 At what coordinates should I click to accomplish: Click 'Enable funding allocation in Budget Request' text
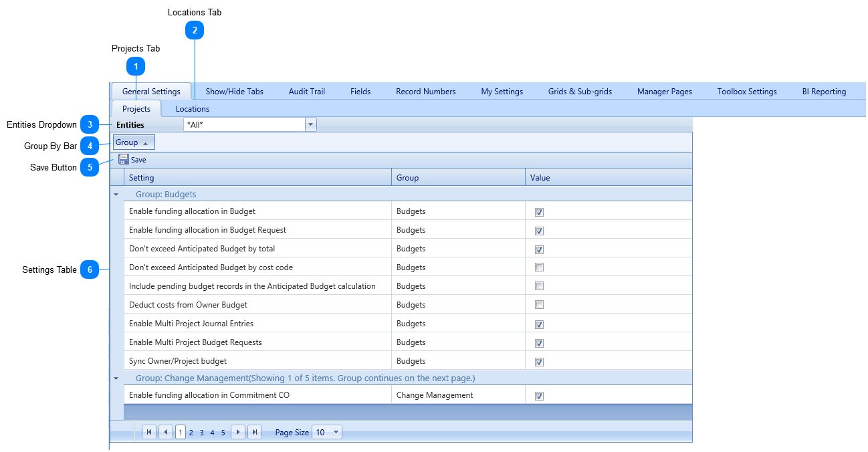click(x=207, y=230)
